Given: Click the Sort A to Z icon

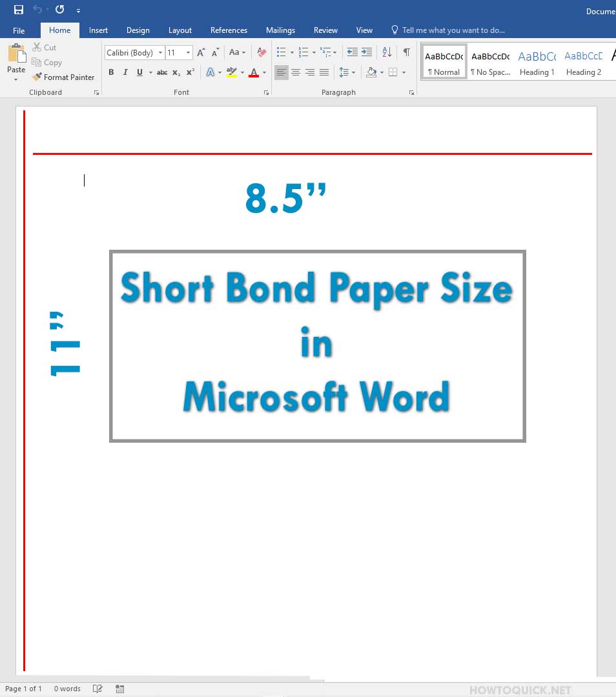Looking at the screenshot, I should [387, 52].
